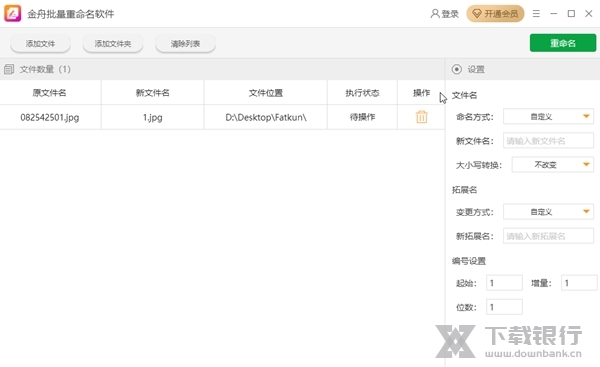Select the 1.jpg new file name cell
The height and width of the screenshot is (367, 600).
click(x=153, y=117)
